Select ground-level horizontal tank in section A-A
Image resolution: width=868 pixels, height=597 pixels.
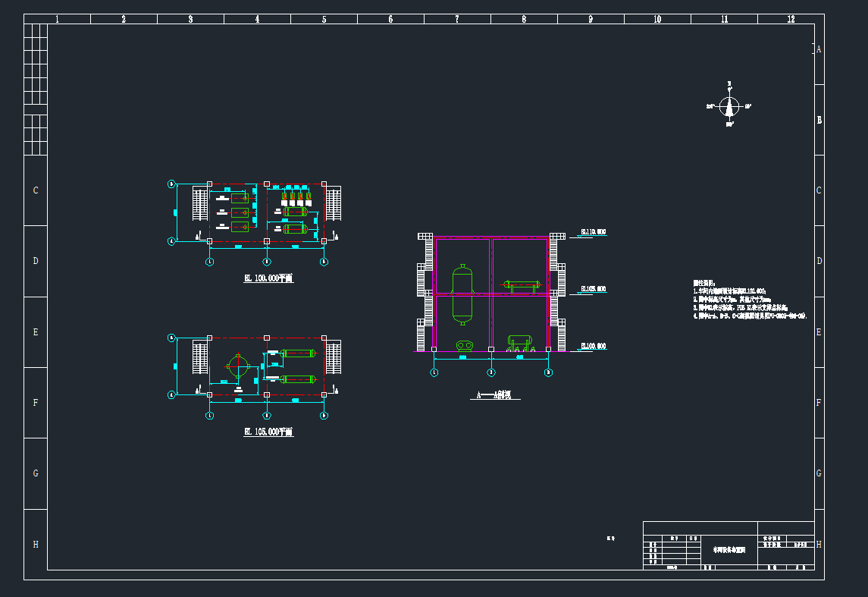point(519,343)
